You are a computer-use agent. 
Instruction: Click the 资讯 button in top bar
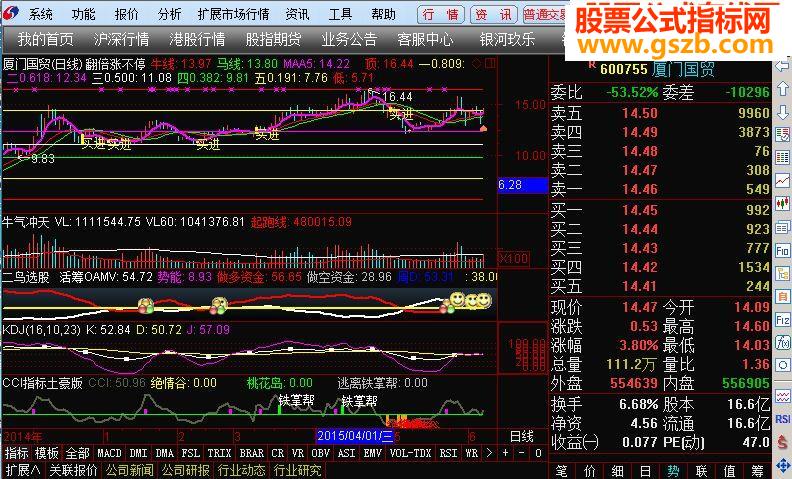pyautogui.click(x=493, y=15)
